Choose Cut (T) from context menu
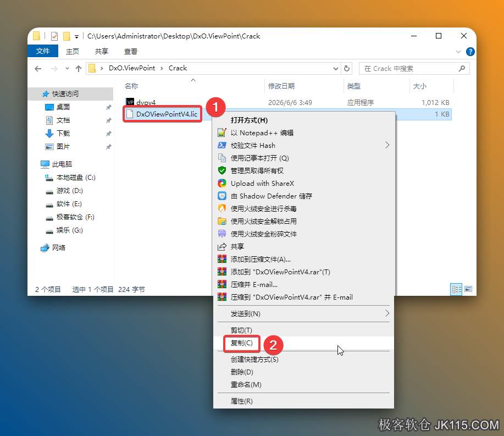The width and height of the screenshot is (504, 436). pos(303,330)
